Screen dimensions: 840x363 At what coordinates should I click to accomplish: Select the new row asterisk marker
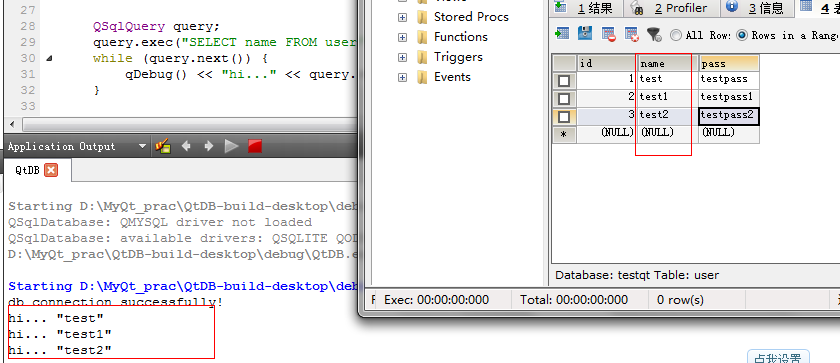tap(564, 134)
